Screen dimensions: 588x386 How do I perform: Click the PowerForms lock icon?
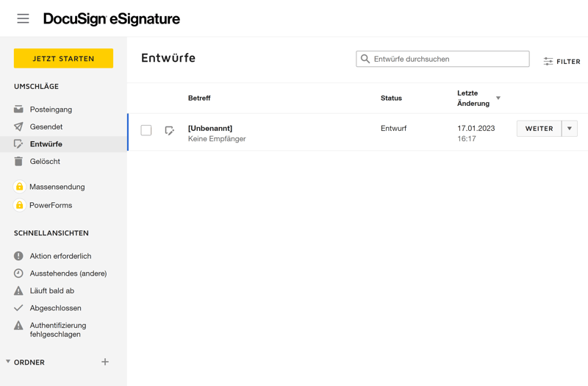coord(20,205)
